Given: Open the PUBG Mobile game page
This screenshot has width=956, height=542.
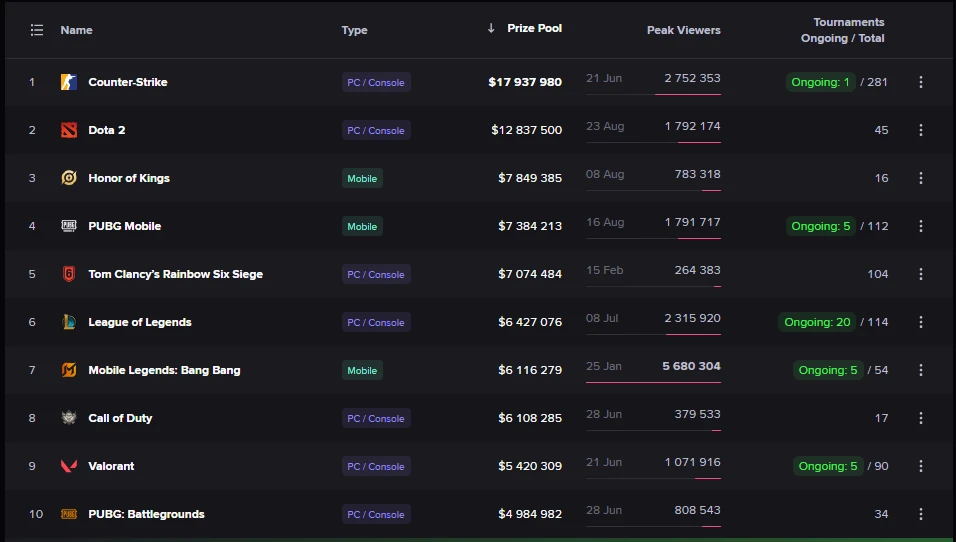Looking at the screenshot, I should point(124,226).
